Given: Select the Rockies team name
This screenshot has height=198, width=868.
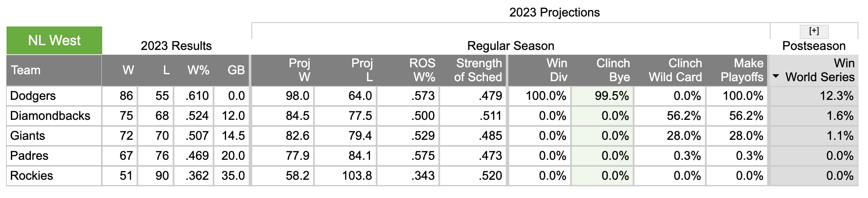Looking at the screenshot, I should click(x=31, y=176).
